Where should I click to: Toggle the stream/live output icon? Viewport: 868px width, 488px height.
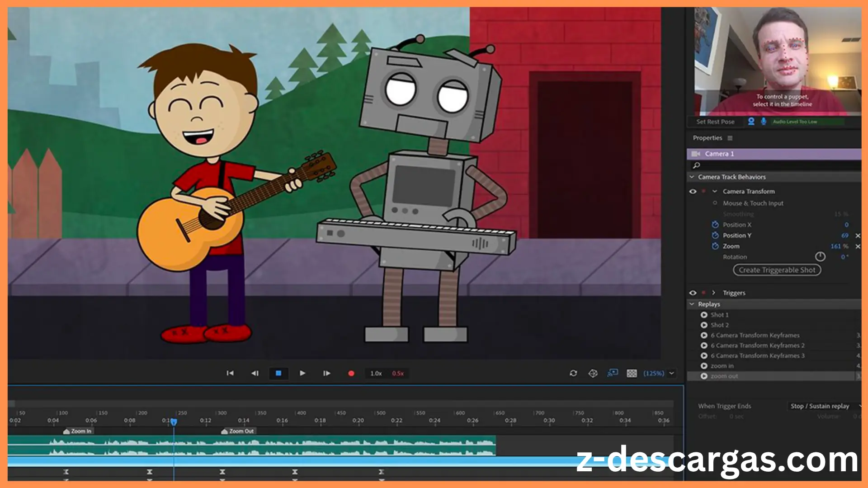point(613,373)
